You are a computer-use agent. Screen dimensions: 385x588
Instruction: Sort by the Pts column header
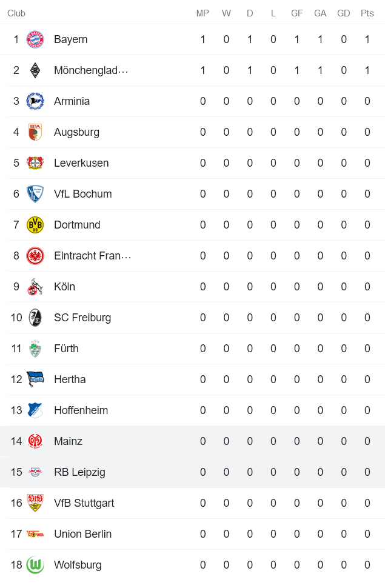tap(367, 13)
